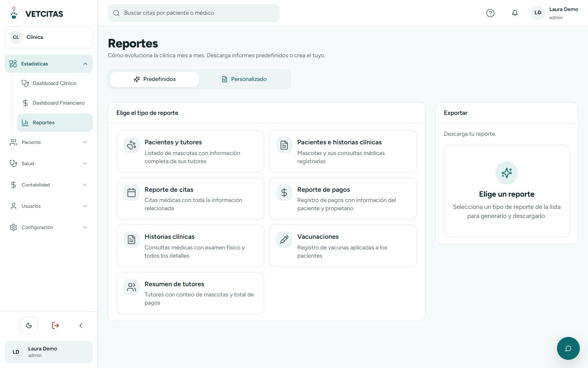Open the help question-mark icon
588x368 pixels.
click(490, 13)
